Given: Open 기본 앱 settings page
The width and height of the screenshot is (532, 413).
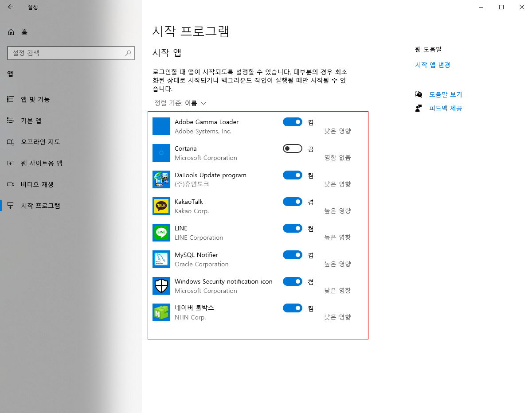Looking at the screenshot, I should click(71, 121).
